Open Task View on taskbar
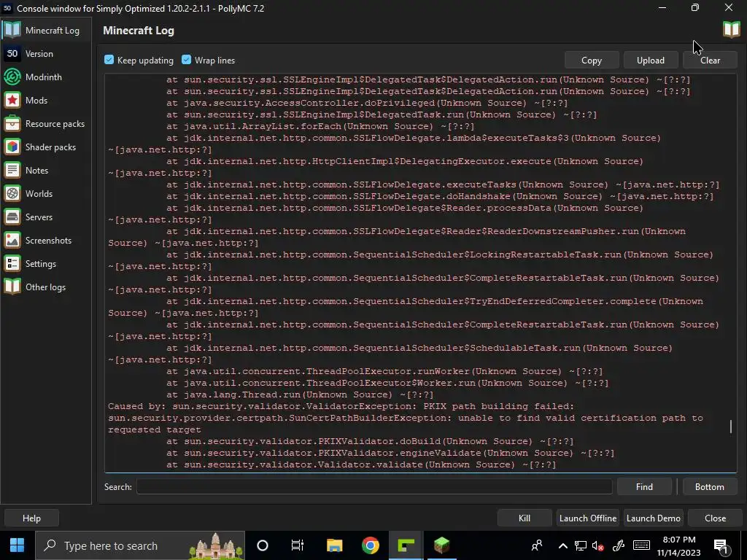The image size is (747, 560). pos(298,545)
